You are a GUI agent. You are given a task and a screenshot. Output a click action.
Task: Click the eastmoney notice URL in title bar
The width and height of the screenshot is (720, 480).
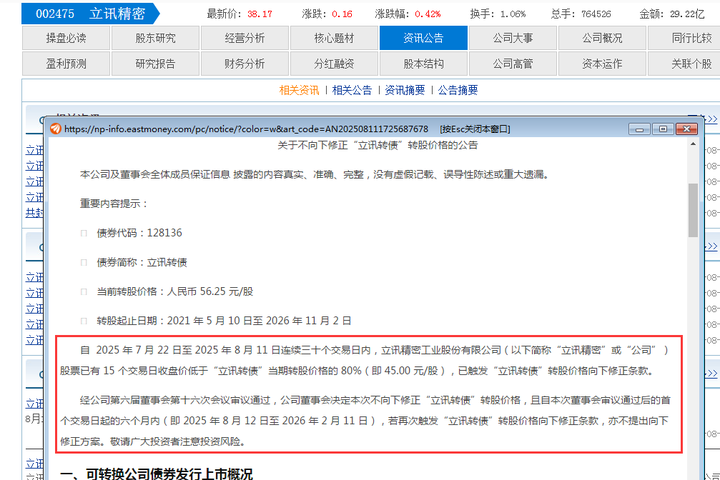click(x=246, y=129)
